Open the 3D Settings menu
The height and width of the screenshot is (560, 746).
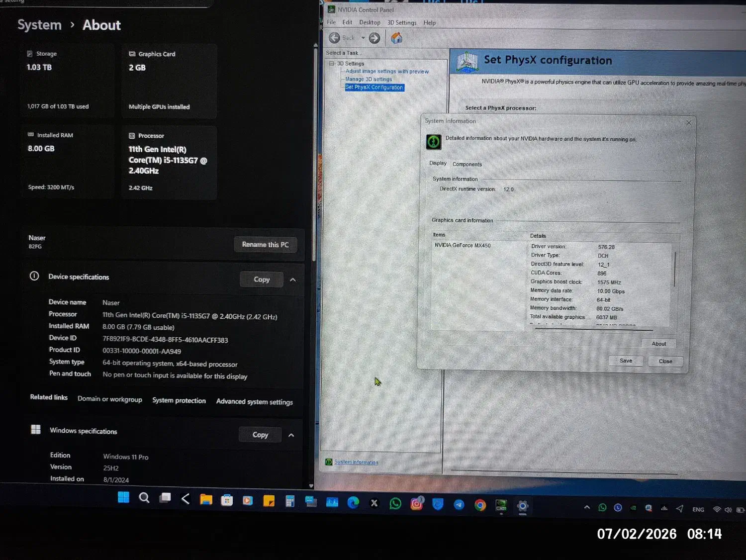point(402,22)
